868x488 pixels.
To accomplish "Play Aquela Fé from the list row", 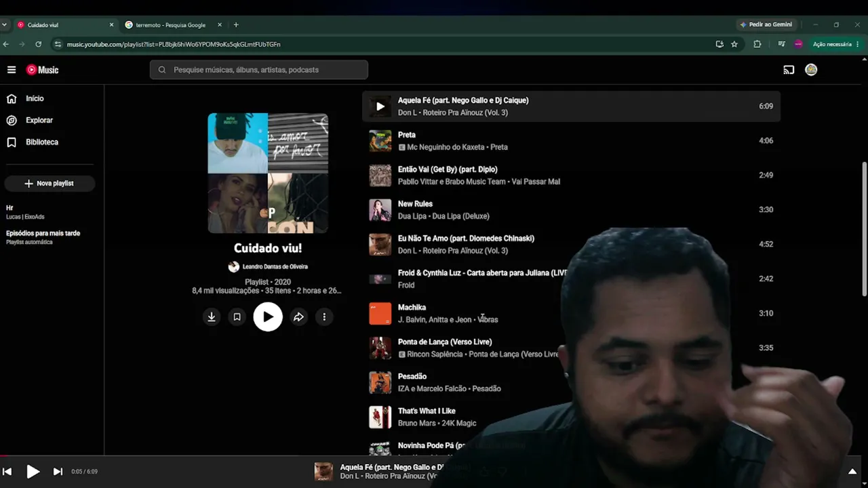I will 380,106.
